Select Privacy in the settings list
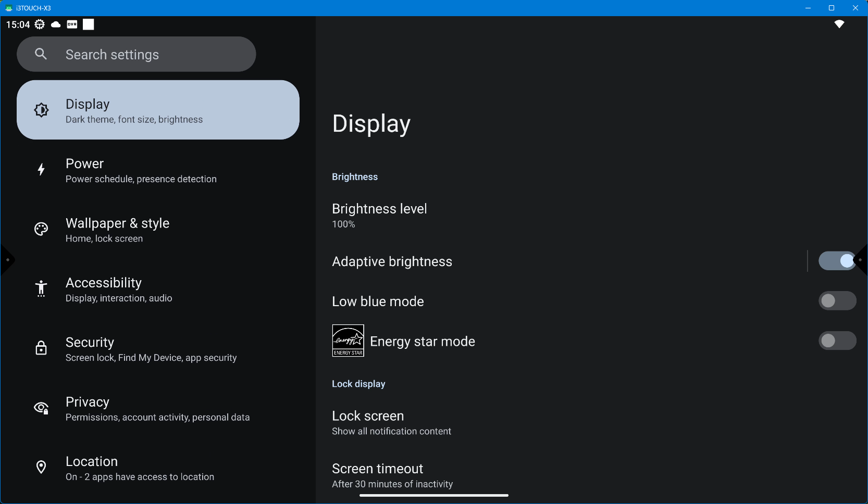 157,409
